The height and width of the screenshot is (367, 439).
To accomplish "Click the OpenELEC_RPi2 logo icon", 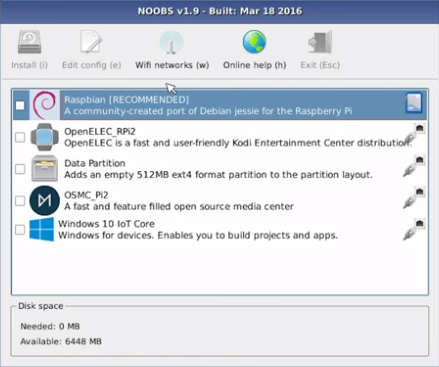I will (44, 137).
